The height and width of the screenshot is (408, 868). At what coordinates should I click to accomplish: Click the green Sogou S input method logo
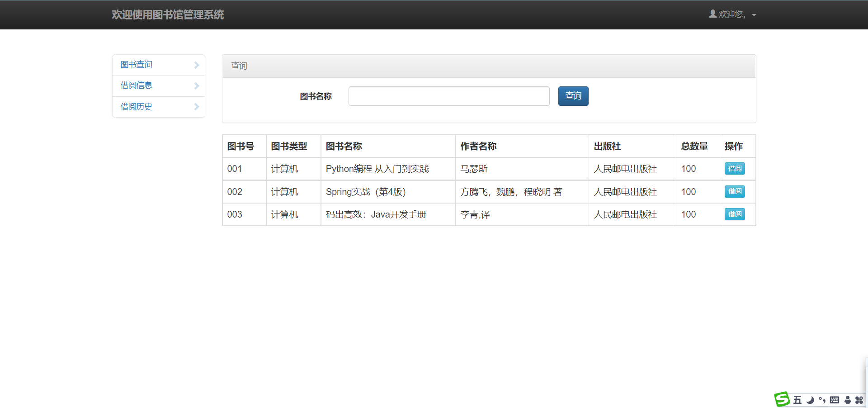tap(782, 399)
